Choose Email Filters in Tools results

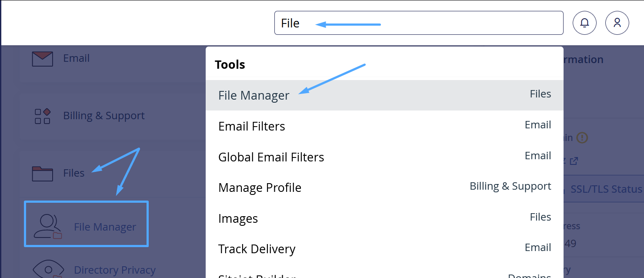point(251,126)
